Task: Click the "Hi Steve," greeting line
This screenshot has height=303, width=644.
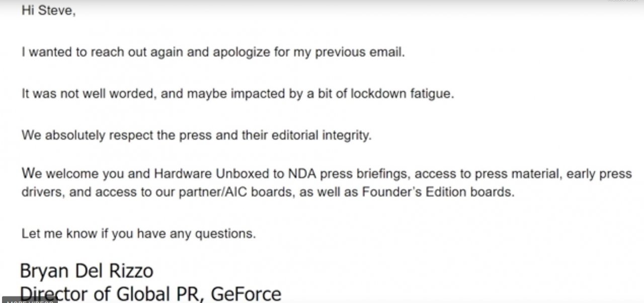Action: point(48,11)
